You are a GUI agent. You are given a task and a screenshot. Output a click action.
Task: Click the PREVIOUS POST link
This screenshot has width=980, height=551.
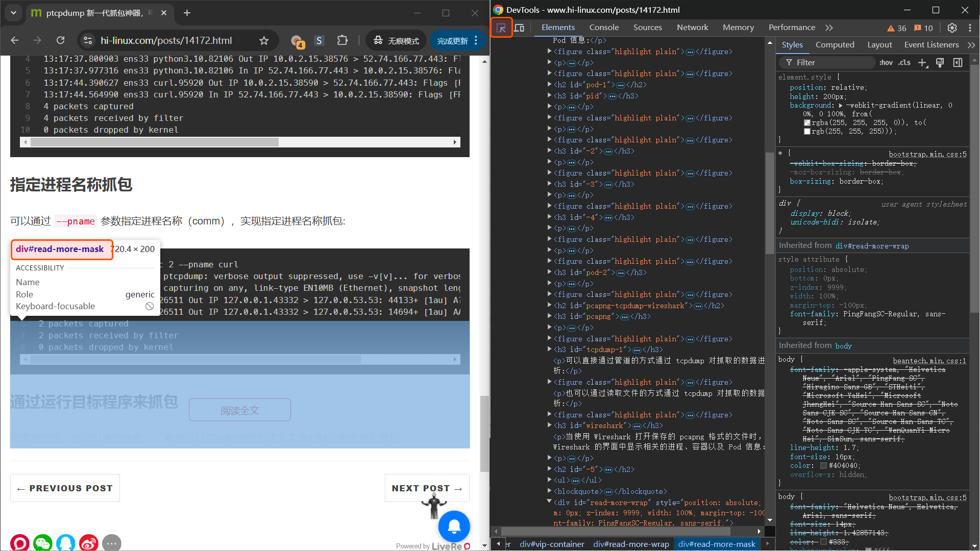tap(65, 488)
